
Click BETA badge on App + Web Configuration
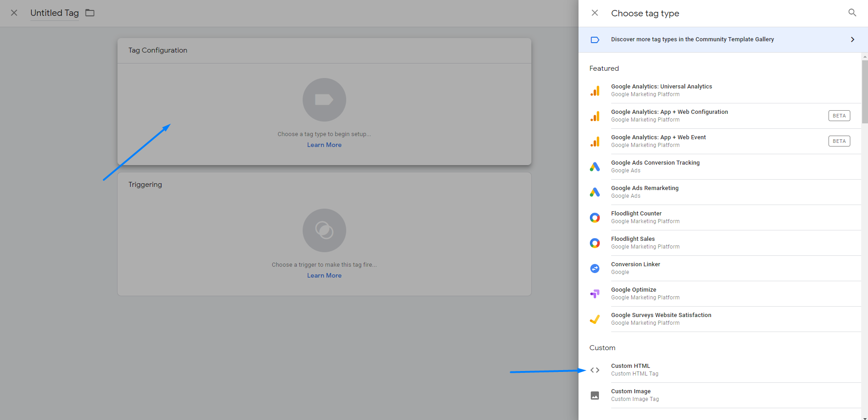tap(839, 116)
